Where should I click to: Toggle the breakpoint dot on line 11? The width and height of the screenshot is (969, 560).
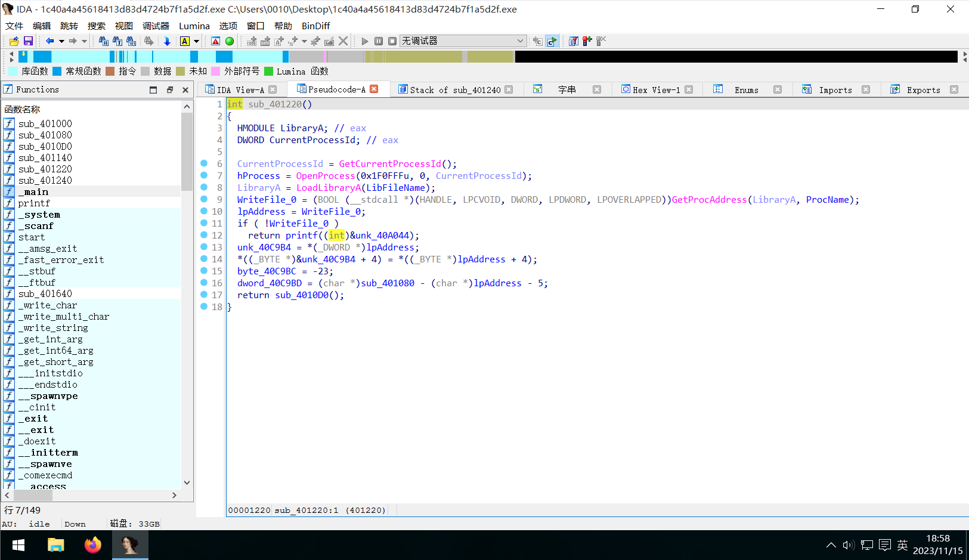tap(204, 223)
